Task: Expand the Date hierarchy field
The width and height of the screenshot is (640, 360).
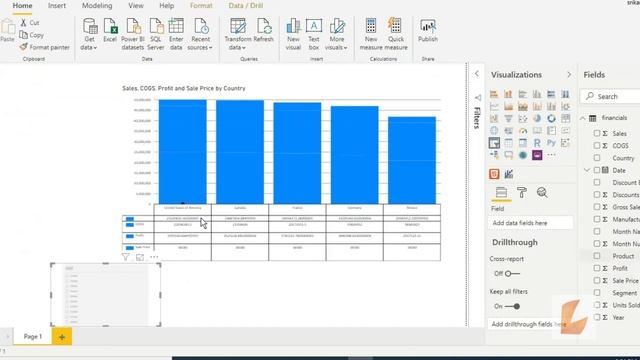Action: (x=587, y=170)
